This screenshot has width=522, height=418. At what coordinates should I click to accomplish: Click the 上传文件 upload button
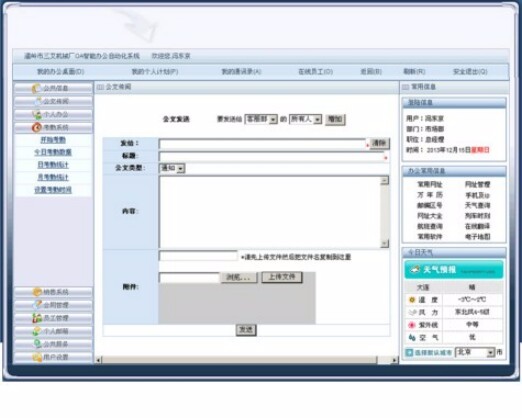(282, 277)
